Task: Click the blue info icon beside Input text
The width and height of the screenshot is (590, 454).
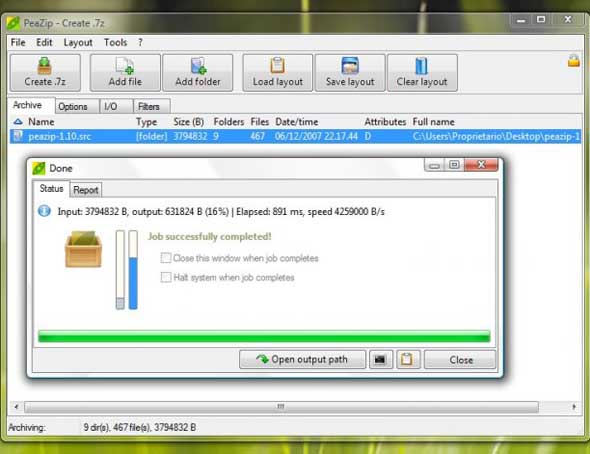Action: pos(44,211)
